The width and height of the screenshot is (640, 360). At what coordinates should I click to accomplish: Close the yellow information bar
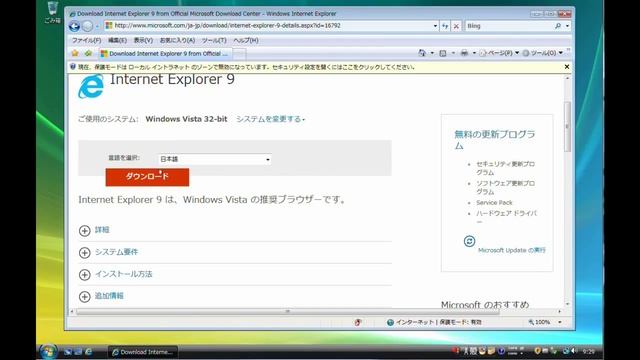[x=567, y=67]
